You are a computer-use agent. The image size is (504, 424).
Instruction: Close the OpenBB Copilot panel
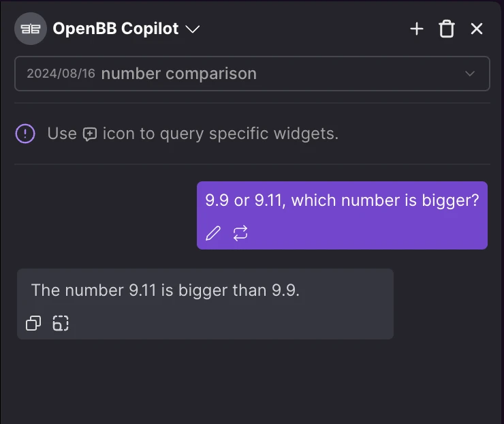coord(477,29)
